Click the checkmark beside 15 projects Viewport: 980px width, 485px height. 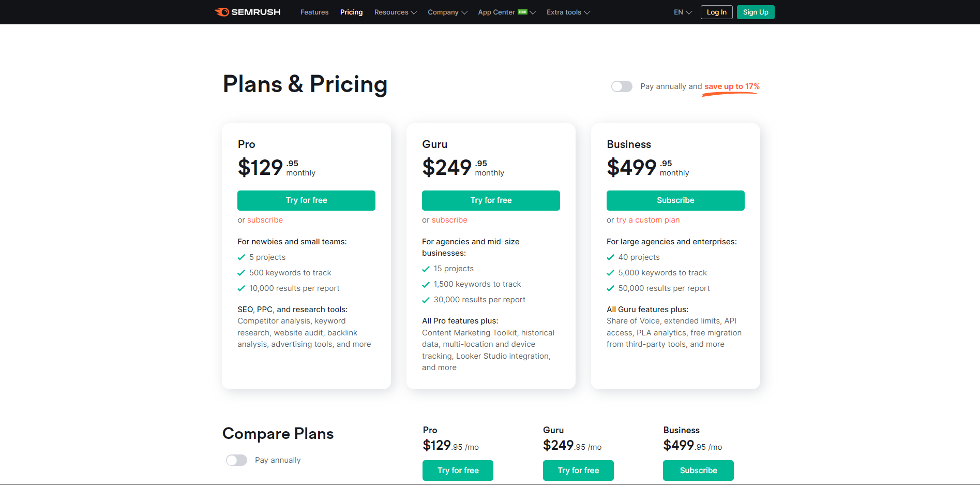point(426,269)
